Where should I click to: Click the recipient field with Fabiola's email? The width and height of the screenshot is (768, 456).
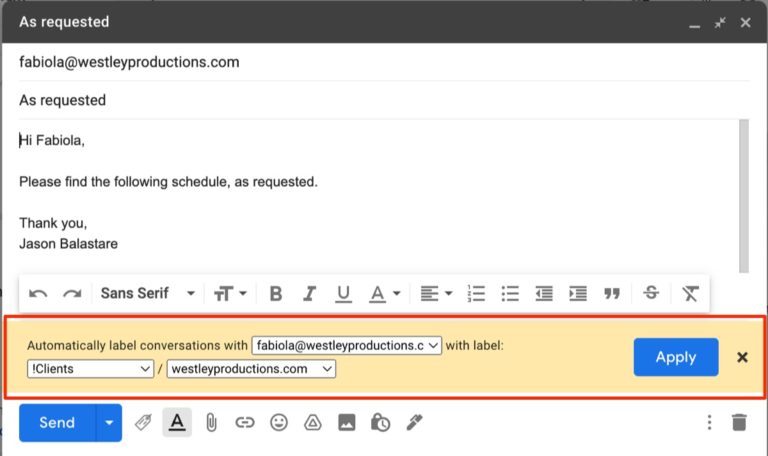[x=384, y=62]
